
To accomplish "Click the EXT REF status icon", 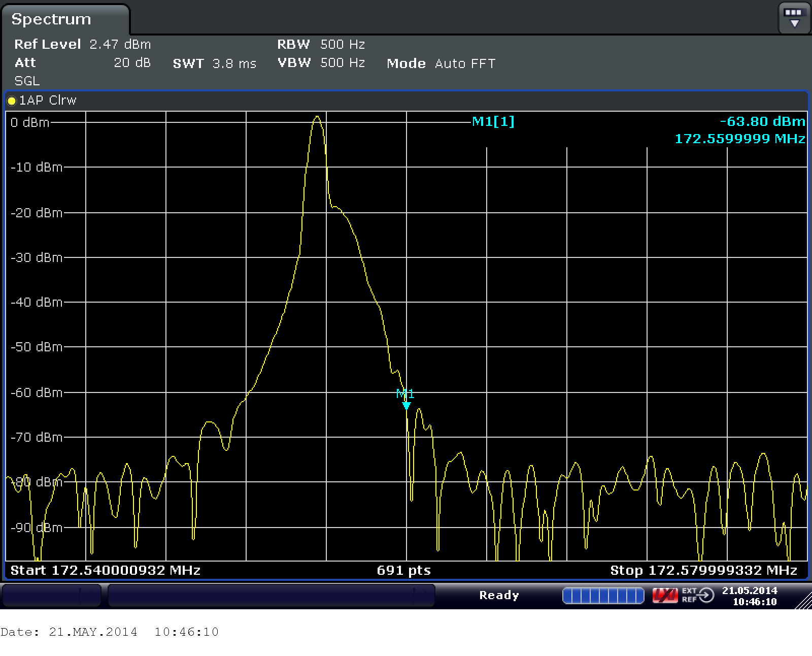I will pos(697,595).
